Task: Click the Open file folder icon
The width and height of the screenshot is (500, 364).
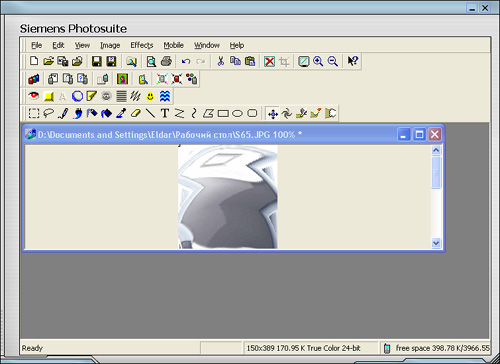Action: [x=48, y=61]
